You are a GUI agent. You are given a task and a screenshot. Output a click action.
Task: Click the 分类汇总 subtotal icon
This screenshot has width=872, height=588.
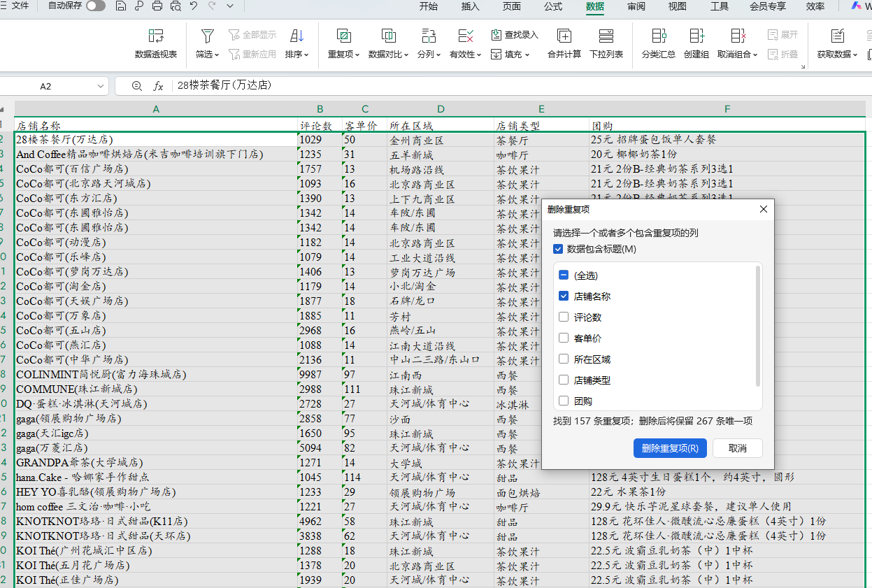click(x=659, y=36)
